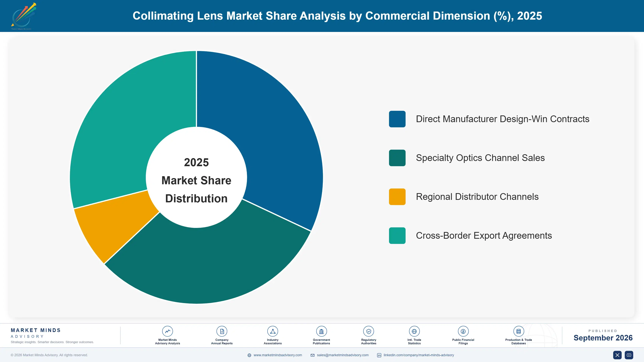Screen dimensions: 644x362
Task: Click sales@marketmindsadvisory.com email link
Action: pos(343,355)
